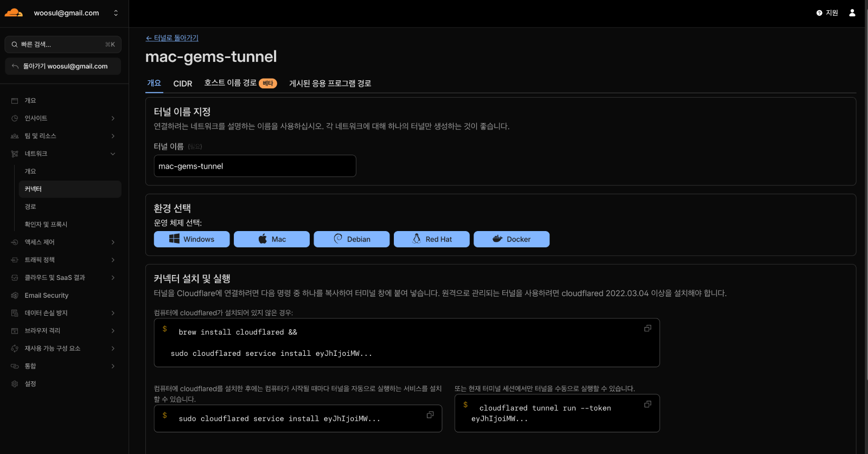Select the Debian operating system
The image size is (868, 454).
pyautogui.click(x=352, y=239)
